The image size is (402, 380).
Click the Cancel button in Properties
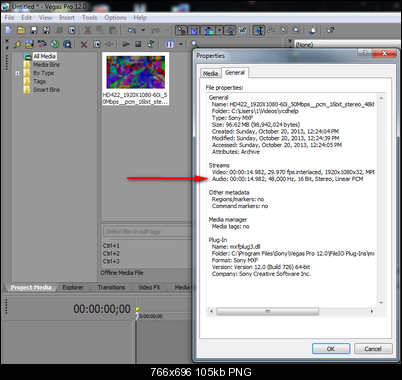pyautogui.click(x=373, y=349)
